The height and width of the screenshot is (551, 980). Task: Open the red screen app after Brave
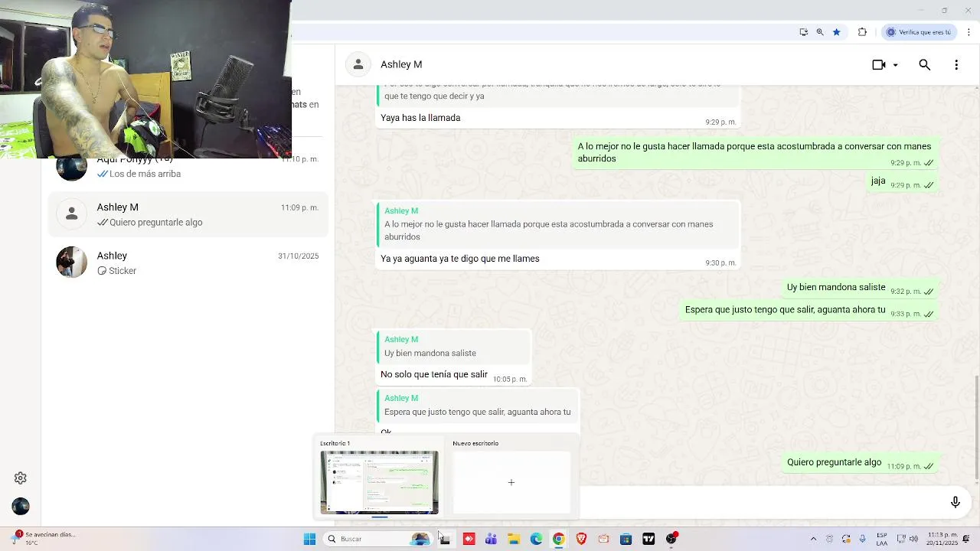(x=603, y=539)
